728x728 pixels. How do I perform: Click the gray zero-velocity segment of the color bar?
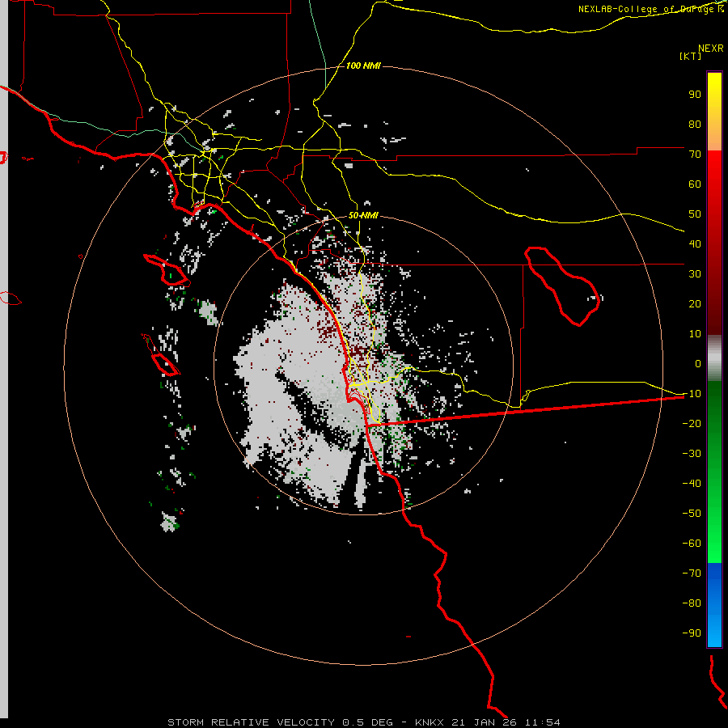pos(714,358)
